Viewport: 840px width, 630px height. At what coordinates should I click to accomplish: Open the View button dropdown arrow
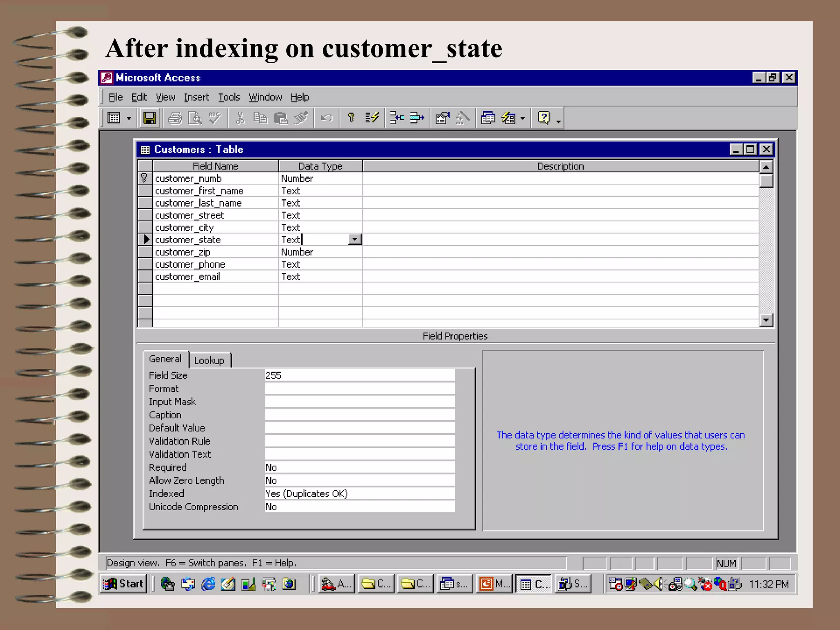click(x=129, y=119)
